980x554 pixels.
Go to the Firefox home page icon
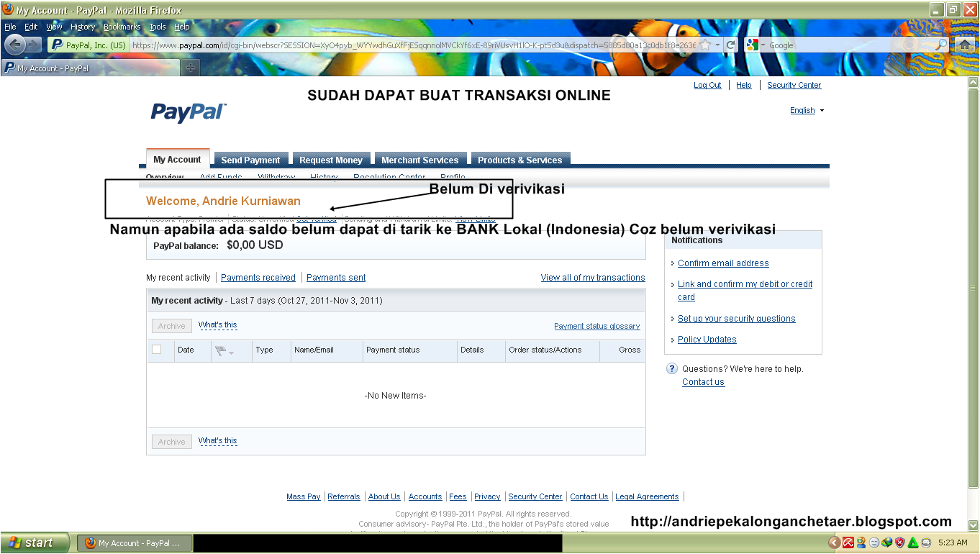pos(965,45)
